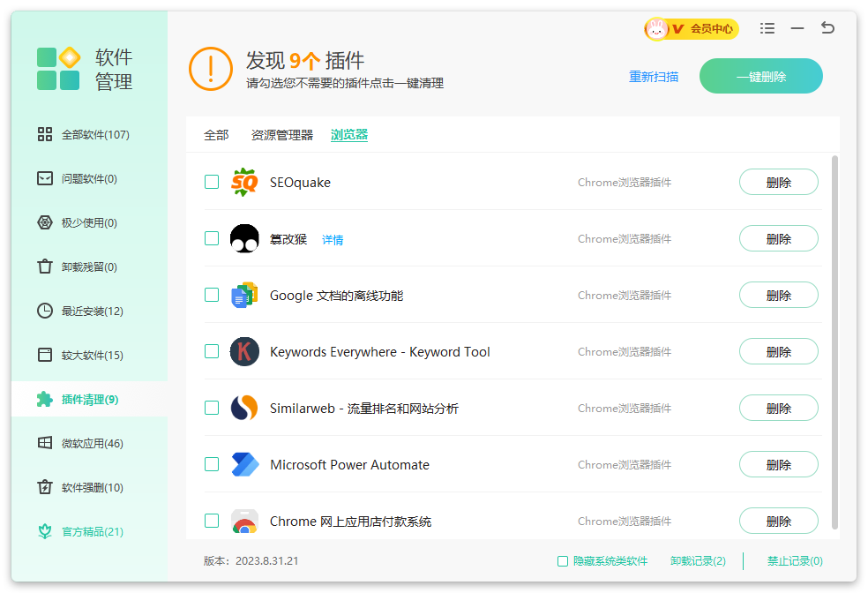Check the 篡改猴 checkbox
Viewport: 868px width, 593px height.
(212, 238)
